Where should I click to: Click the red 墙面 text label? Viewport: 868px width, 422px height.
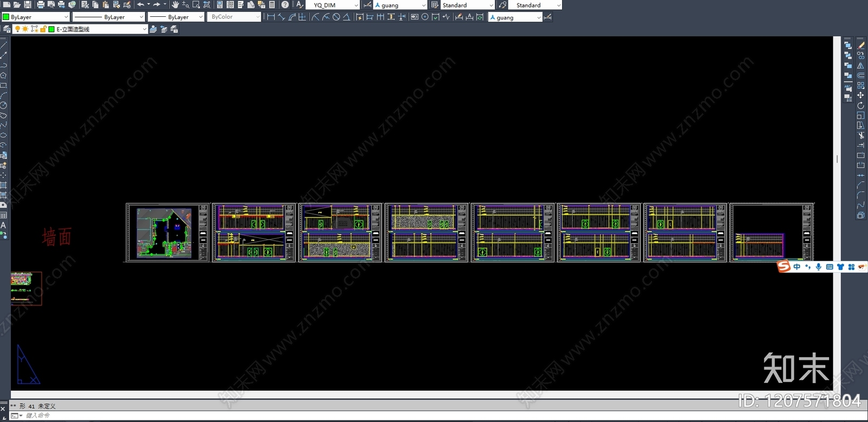(x=57, y=237)
